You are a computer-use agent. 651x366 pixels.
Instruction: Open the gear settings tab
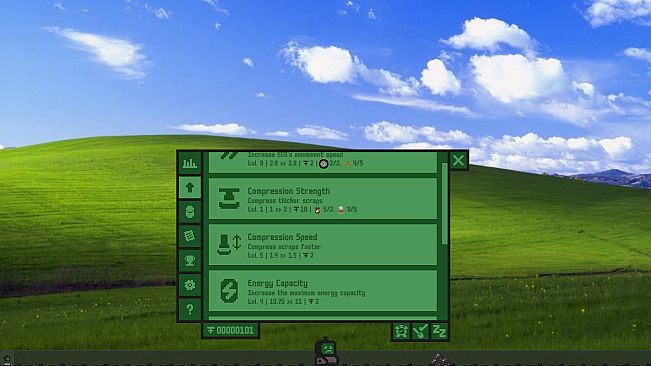pos(190,285)
